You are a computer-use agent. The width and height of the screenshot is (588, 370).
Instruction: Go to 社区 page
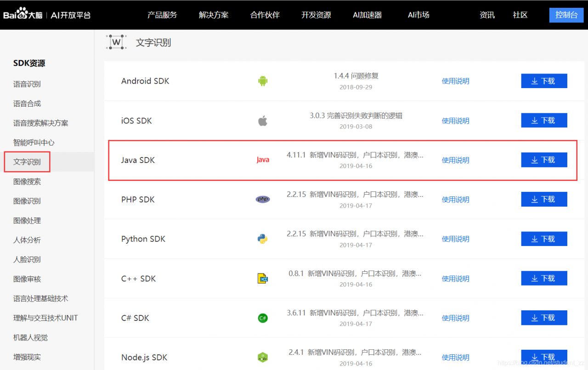(x=520, y=15)
